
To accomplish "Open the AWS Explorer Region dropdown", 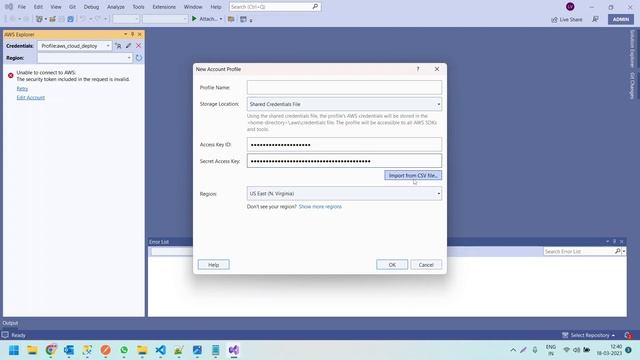I will tap(84, 58).
